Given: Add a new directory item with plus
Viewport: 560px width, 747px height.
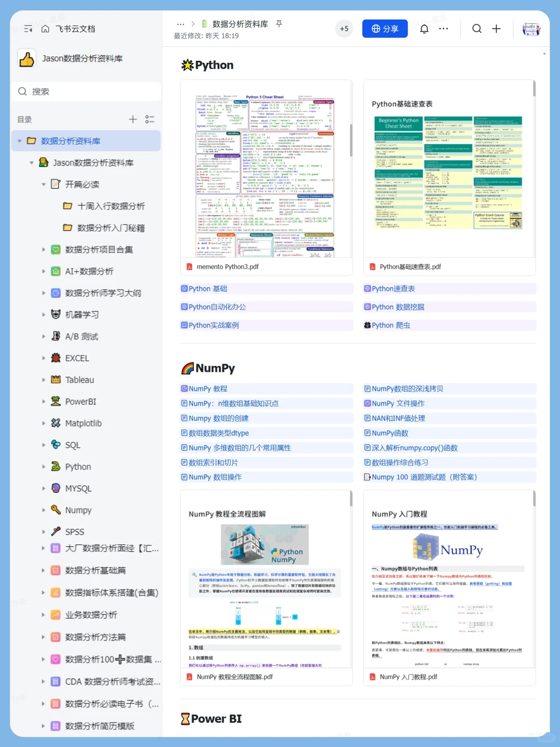Looking at the screenshot, I should click(133, 119).
